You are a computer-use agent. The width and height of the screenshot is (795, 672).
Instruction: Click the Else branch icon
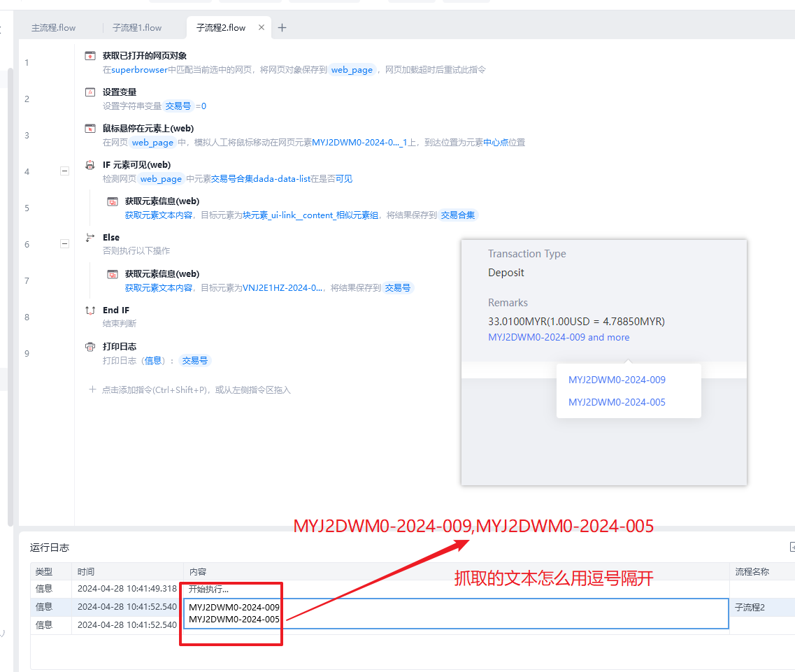(90, 237)
